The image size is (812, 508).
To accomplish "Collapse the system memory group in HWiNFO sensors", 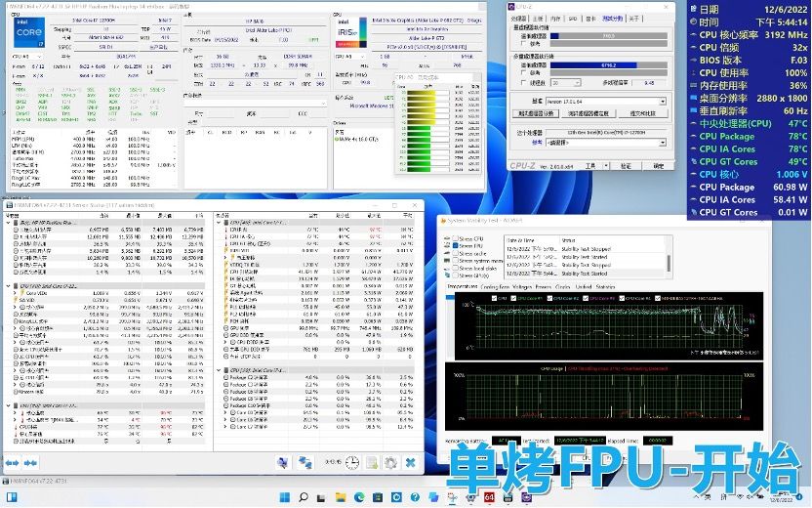I will pyautogui.click(x=8, y=223).
